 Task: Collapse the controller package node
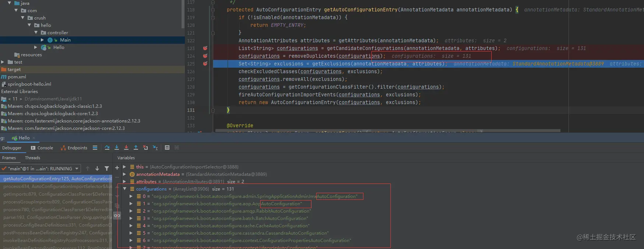point(36,32)
